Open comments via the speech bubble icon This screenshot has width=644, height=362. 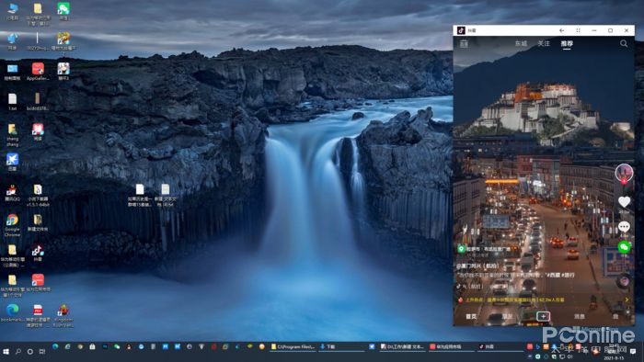624,226
